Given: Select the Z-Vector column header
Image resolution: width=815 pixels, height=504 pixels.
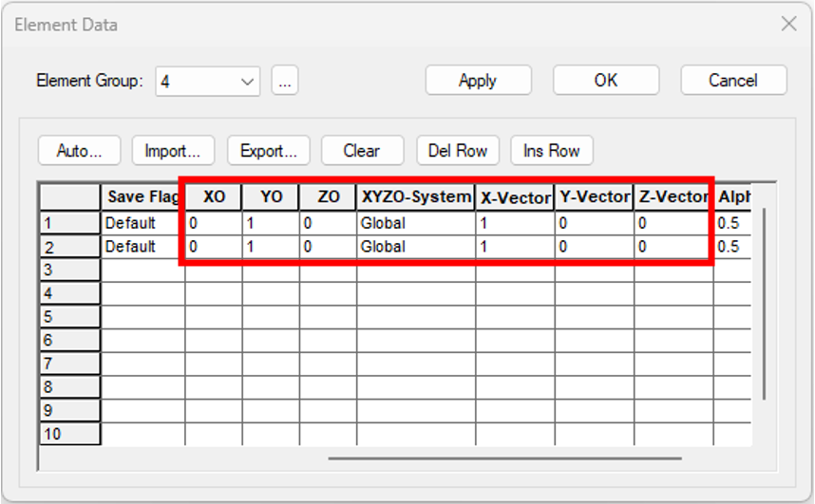Looking at the screenshot, I should [673, 196].
